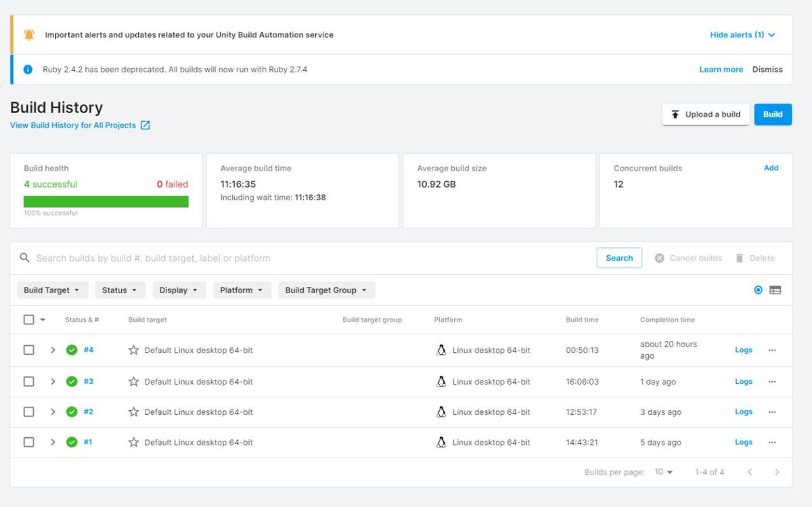Viewport: 812px width, 507px height.
Task: Favorite build #4 with the star icon
Action: (133, 350)
